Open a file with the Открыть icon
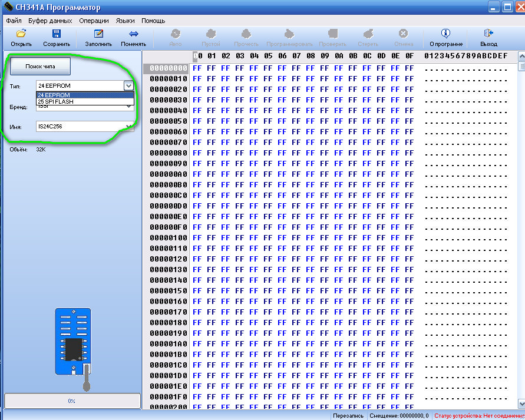Image resolution: width=525 pixels, height=420 pixels. coord(21,34)
